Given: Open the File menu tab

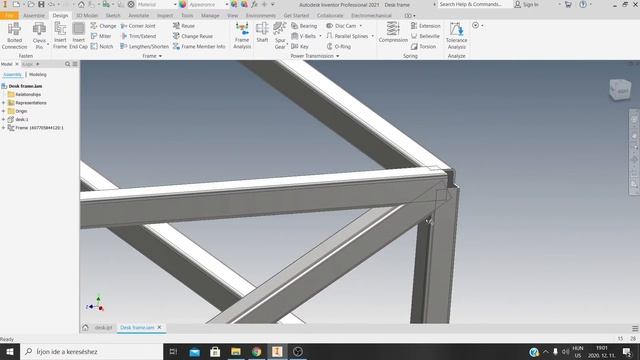Looking at the screenshot, I should coord(9,16).
